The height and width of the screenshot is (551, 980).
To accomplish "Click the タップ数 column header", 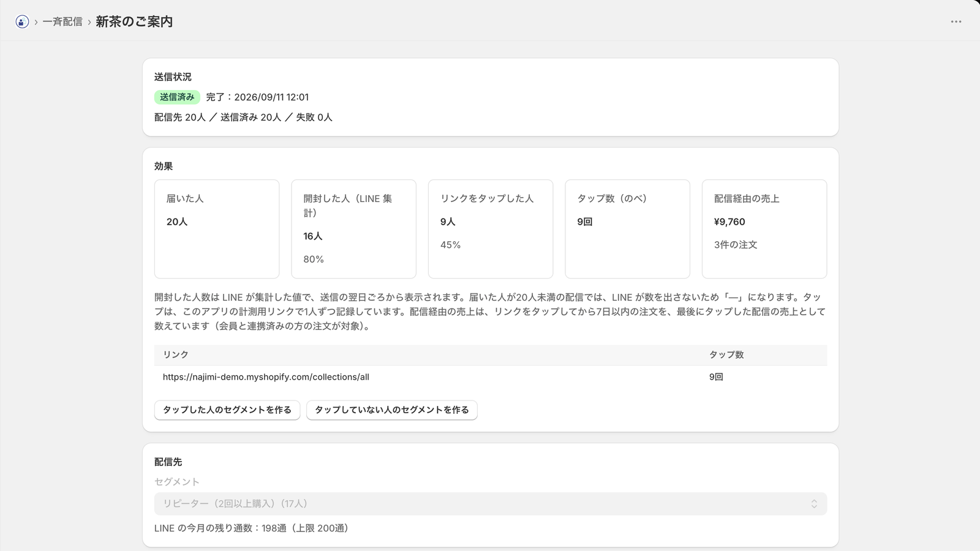I will (x=726, y=354).
